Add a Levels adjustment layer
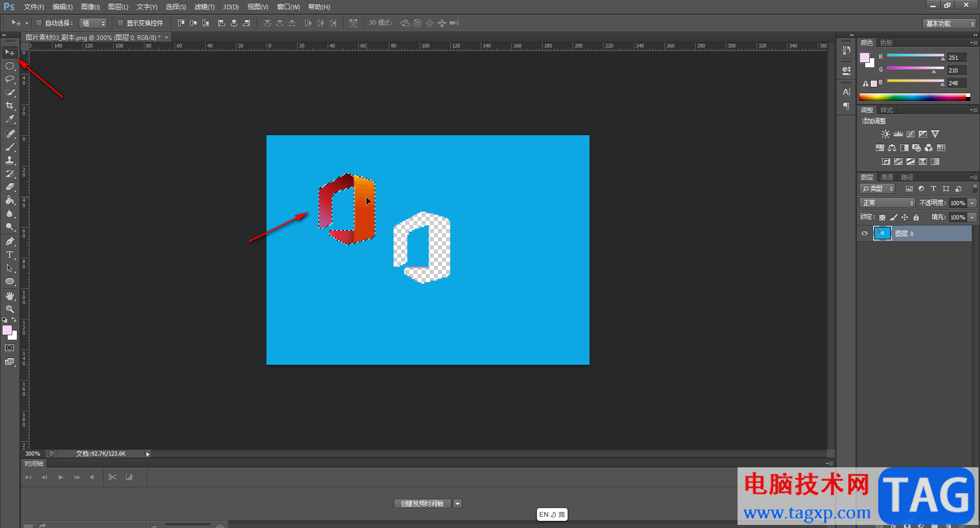Screen dimensions: 980x528 [x=898, y=134]
